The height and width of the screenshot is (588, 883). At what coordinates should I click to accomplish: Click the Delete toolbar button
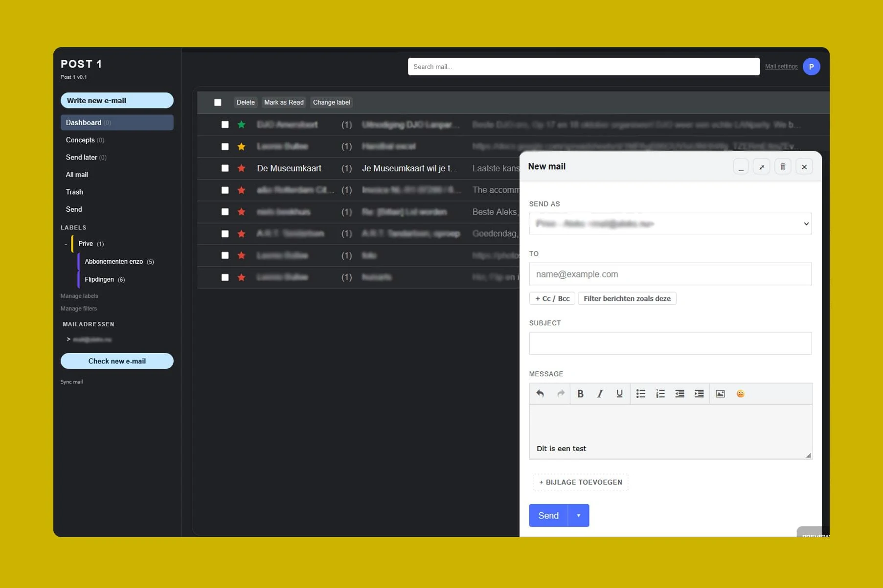pyautogui.click(x=246, y=102)
